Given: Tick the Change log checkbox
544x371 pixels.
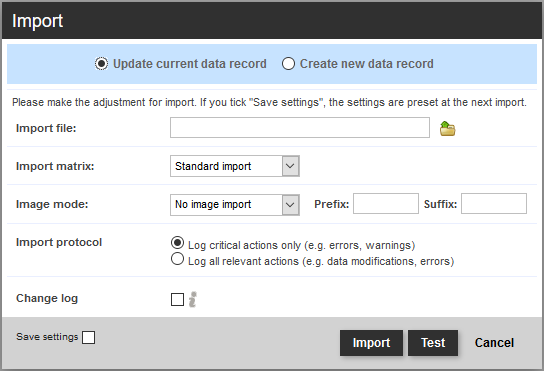Looking at the screenshot, I should pyautogui.click(x=177, y=299).
